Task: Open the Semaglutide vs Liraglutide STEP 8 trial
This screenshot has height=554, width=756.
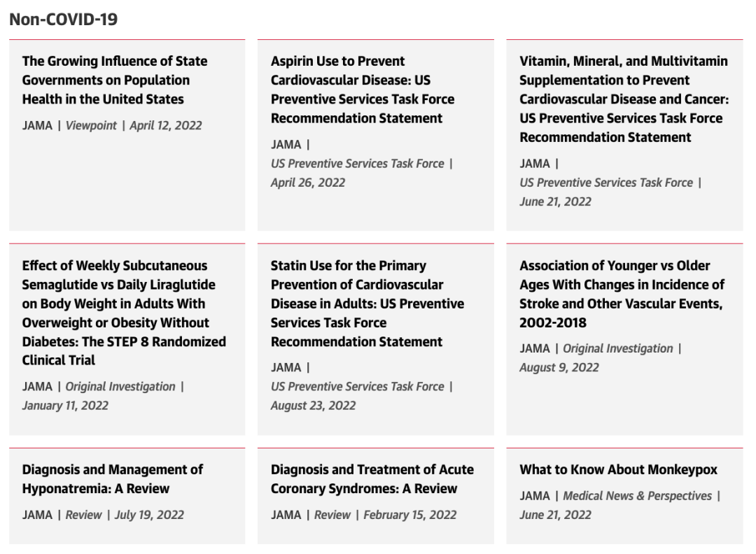Action: (124, 313)
